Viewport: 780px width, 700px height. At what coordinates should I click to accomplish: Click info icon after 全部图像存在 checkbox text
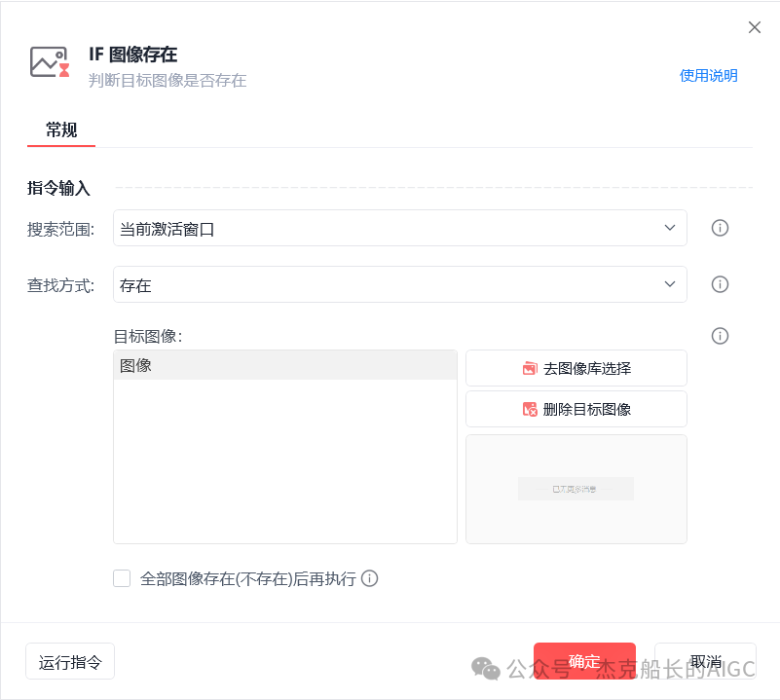[x=370, y=578]
